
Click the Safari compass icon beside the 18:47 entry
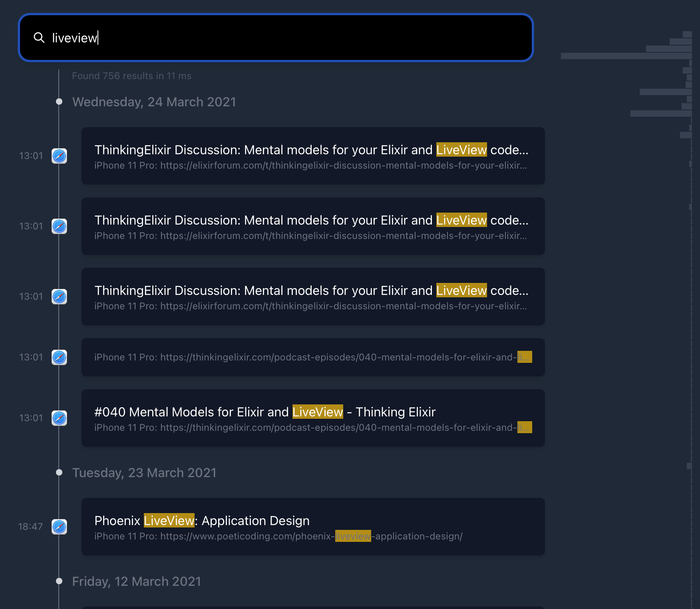pyautogui.click(x=59, y=527)
